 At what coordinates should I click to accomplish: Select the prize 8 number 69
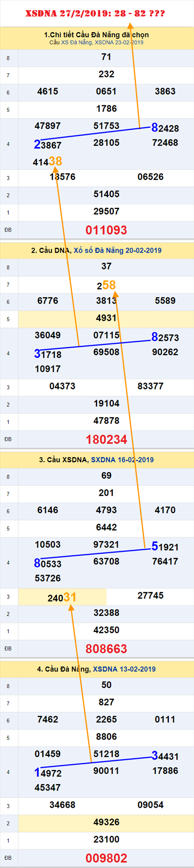point(106,476)
